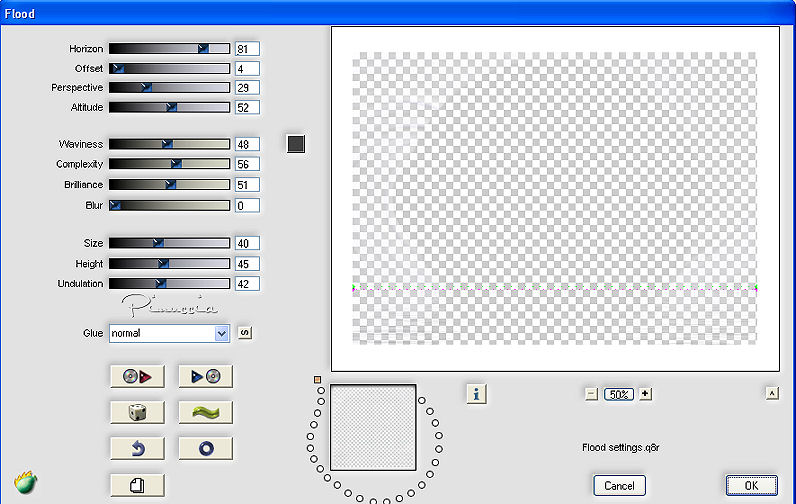Click the 50% zoom level indicator
Viewport: 796px width, 504px height.
click(619, 394)
